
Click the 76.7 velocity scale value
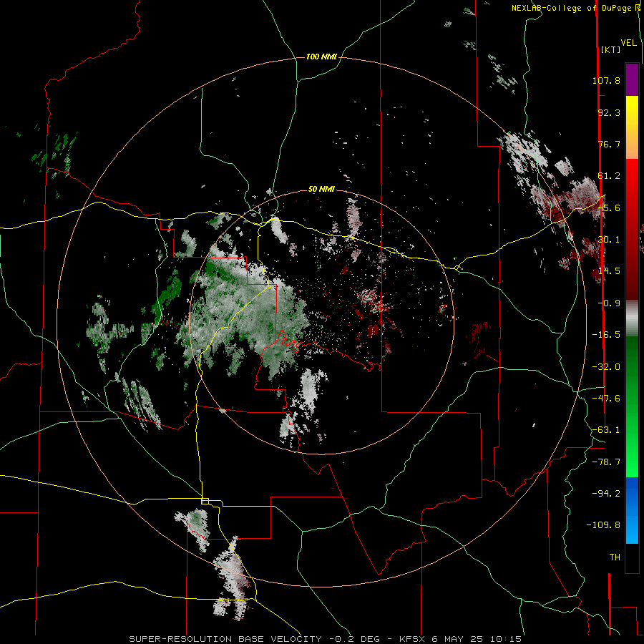coord(609,144)
